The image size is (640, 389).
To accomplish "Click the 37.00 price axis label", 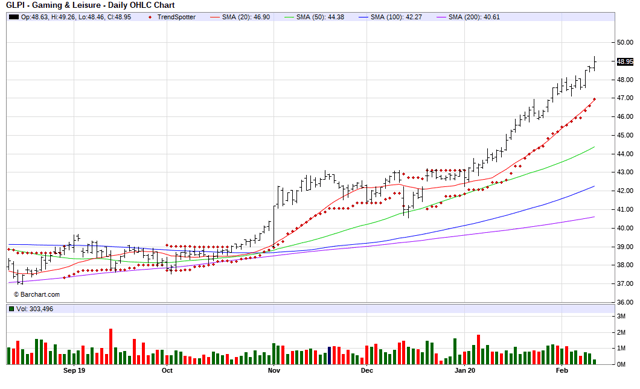I will pos(625,283).
